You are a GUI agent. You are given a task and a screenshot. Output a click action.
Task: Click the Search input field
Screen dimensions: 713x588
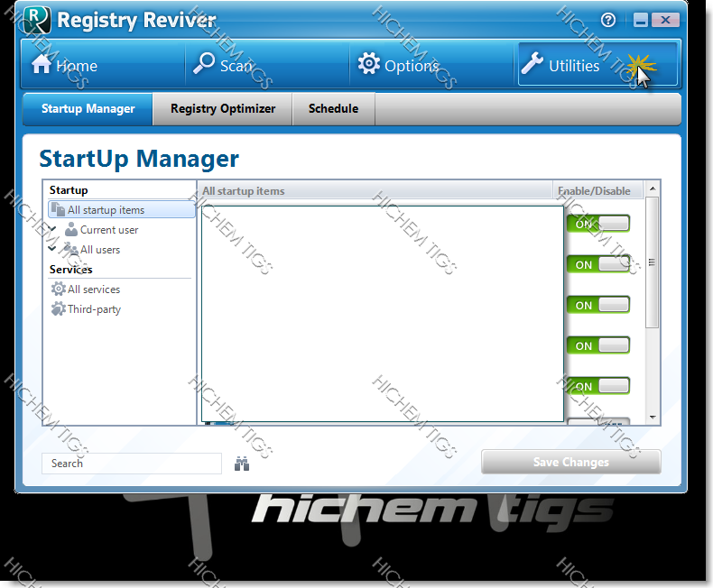[132, 464]
